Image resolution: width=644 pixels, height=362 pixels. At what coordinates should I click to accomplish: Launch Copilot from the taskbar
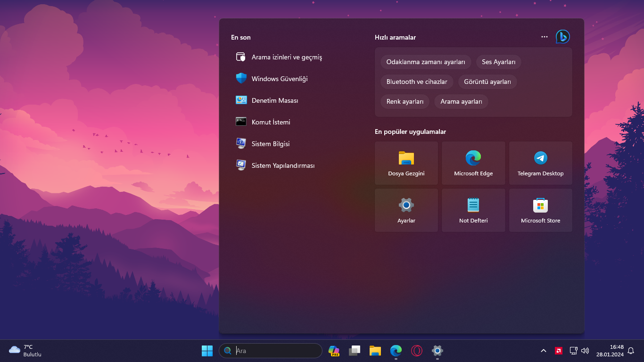(334, 351)
